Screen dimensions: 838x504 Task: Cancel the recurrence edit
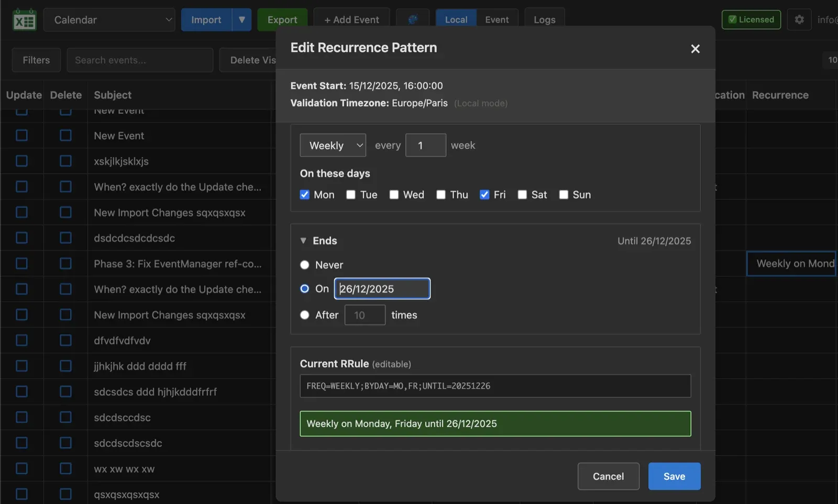(x=608, y=476)
